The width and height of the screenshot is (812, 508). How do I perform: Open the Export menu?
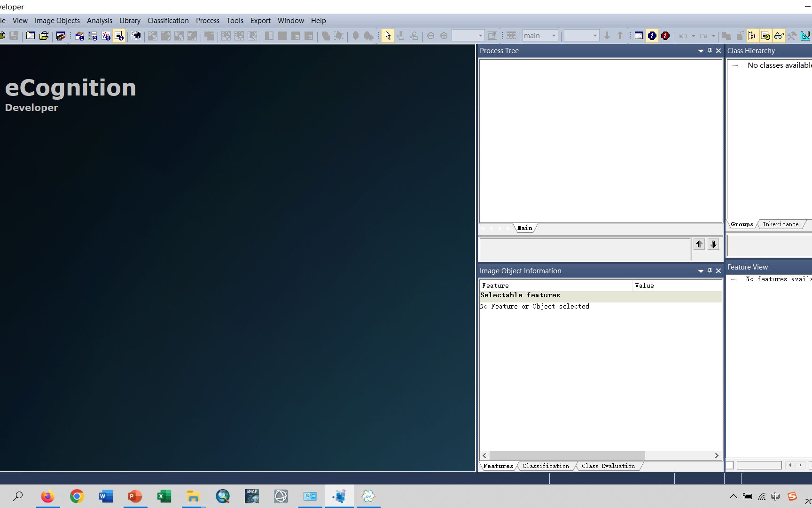(x=260, y=21)
